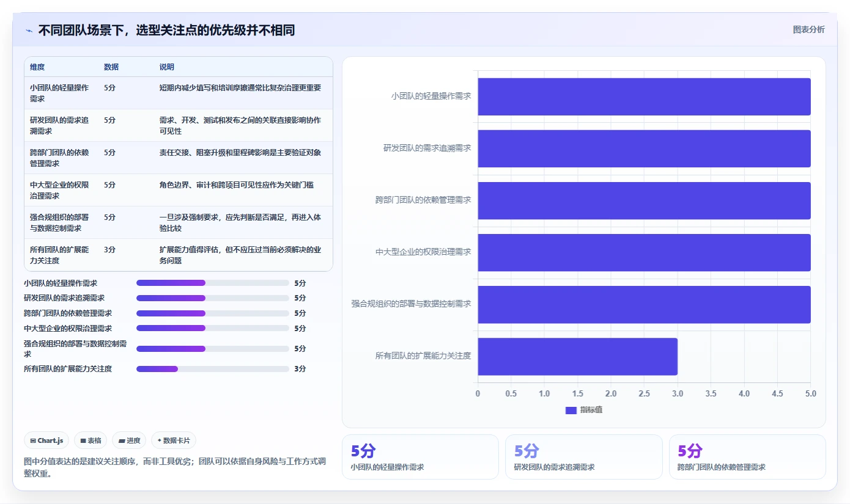Click the 5分 value beside 中大型企业的权限治理需求 progress bar

300,328
